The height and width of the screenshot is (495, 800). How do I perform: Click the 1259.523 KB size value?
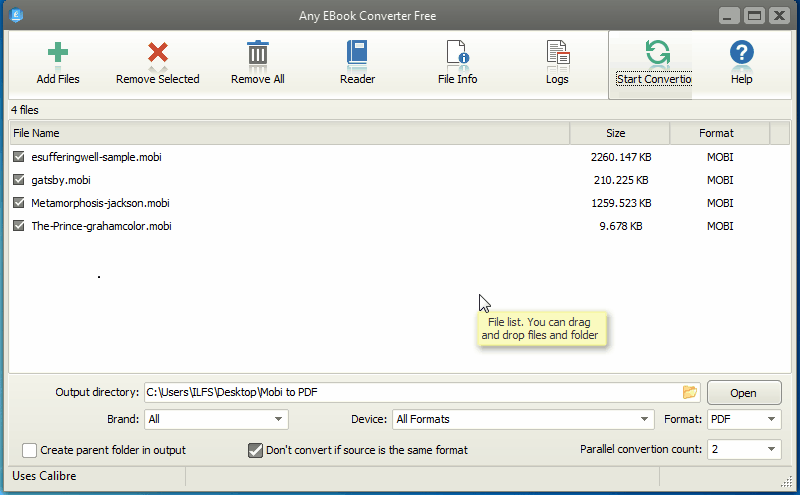pyautogui.click(x=621, y=203)
